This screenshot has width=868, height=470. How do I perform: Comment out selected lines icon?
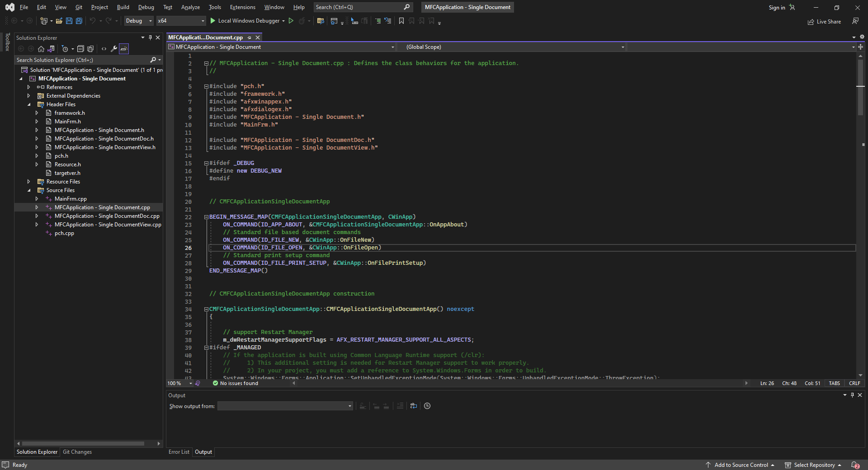[378, 21]
